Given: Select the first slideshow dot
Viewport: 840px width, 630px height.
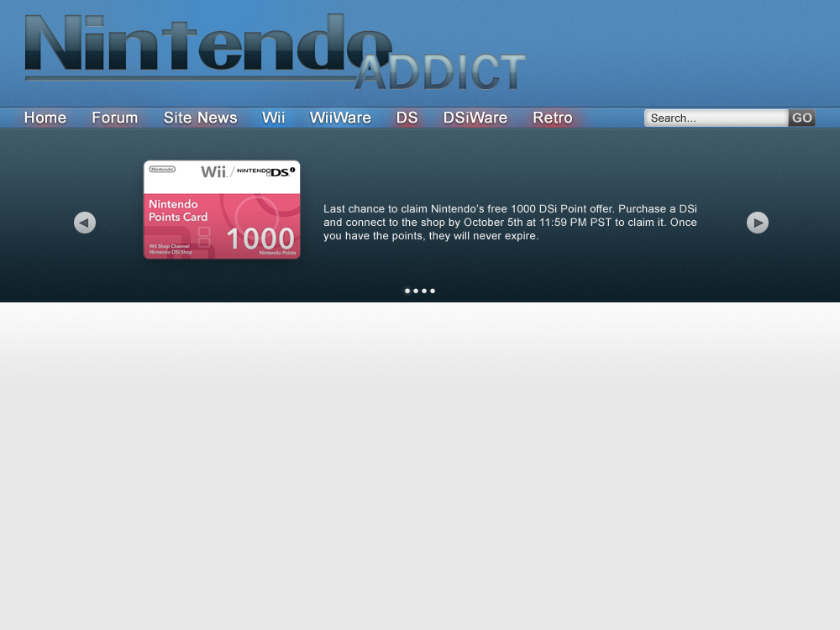Looking at the screenshot, I should pyautogui.click(x=407, y=291).
